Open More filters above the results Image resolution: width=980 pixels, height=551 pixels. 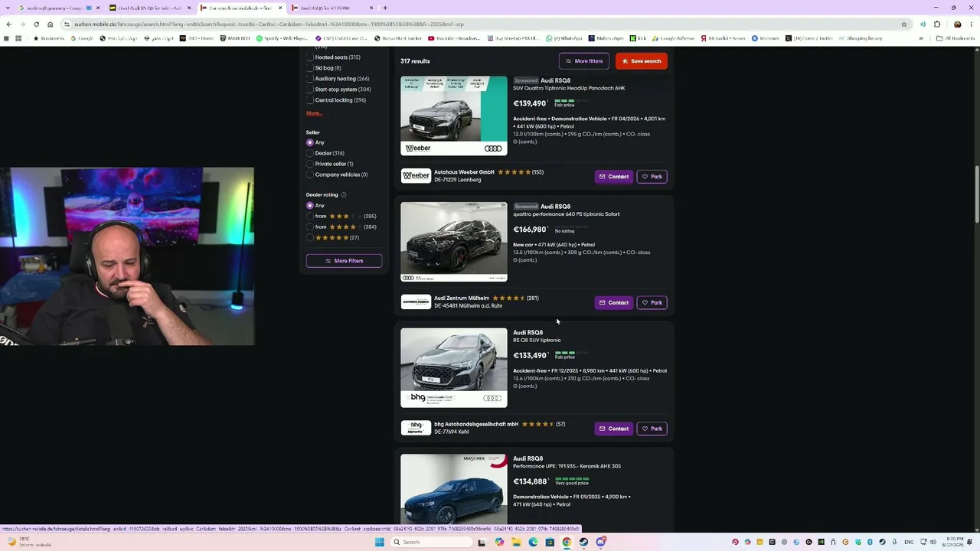584,61
